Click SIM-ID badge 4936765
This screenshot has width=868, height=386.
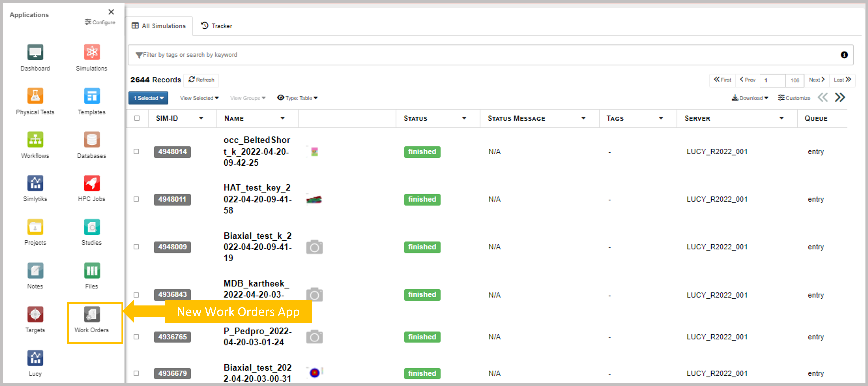pyautogui.click(x=173, y=337)
